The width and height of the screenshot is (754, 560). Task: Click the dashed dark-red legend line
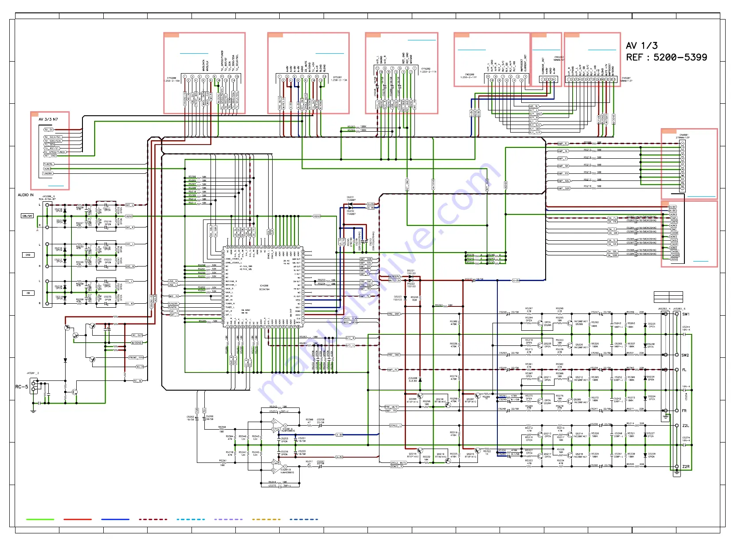click(x=153, y=519)
